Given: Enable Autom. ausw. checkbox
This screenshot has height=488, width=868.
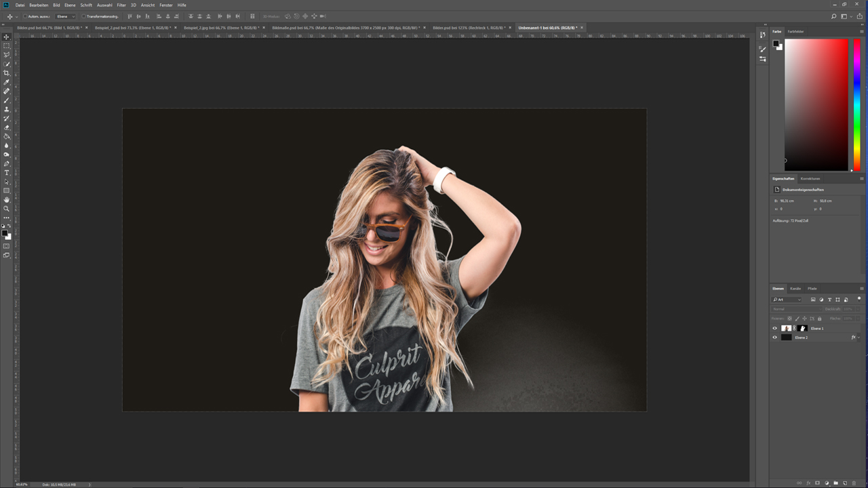Looking at the screenshot, I should [x=26, y=16].
